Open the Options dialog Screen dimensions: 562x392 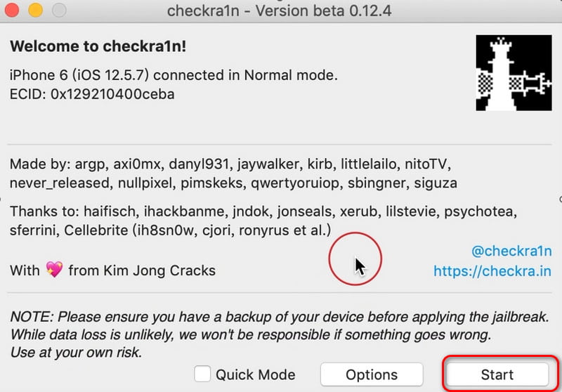tap(372, 374)
